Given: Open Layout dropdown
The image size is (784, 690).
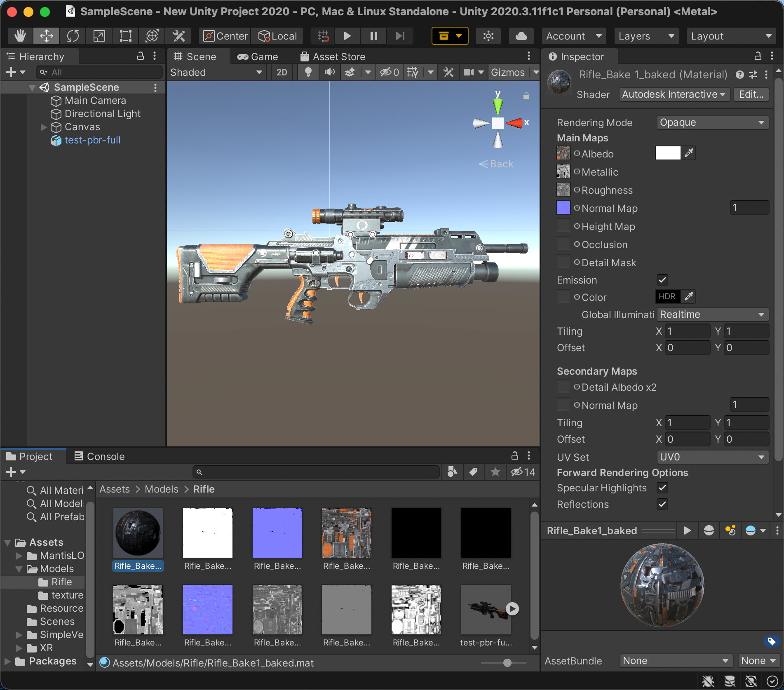Looking at the screenshot, I should [x=731, y=36].
